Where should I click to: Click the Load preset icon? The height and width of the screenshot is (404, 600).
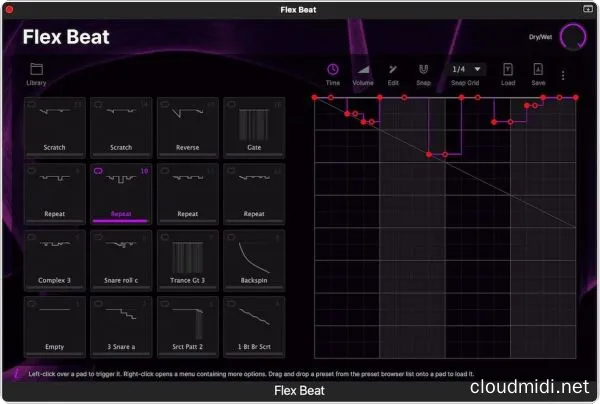508,74
